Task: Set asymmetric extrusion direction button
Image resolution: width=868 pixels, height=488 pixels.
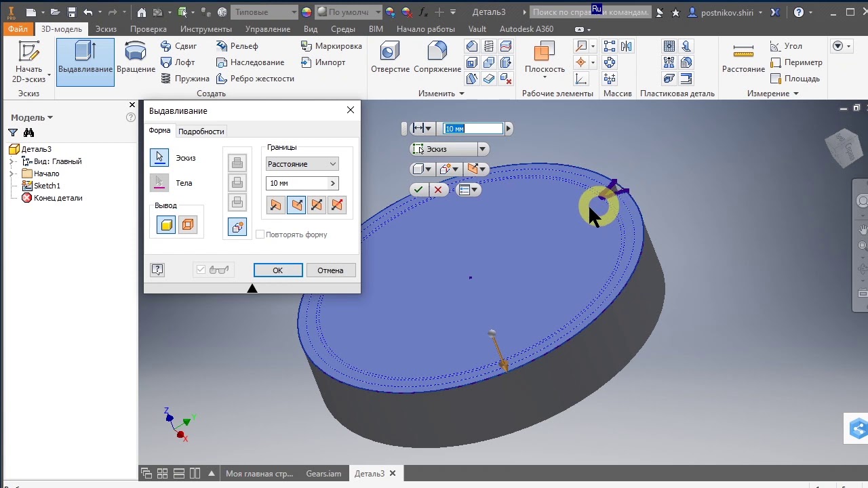Action: point(337,205)
